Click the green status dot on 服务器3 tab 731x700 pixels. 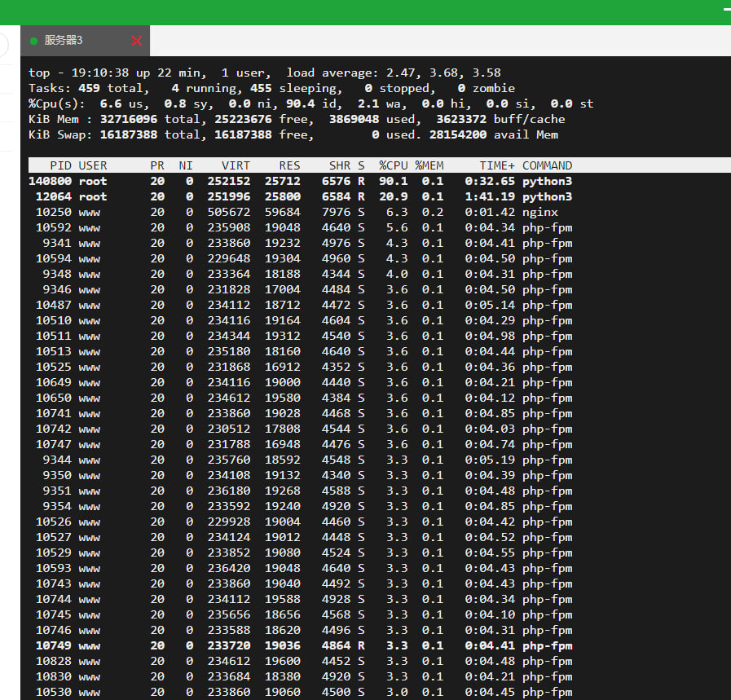click(33, 41)
